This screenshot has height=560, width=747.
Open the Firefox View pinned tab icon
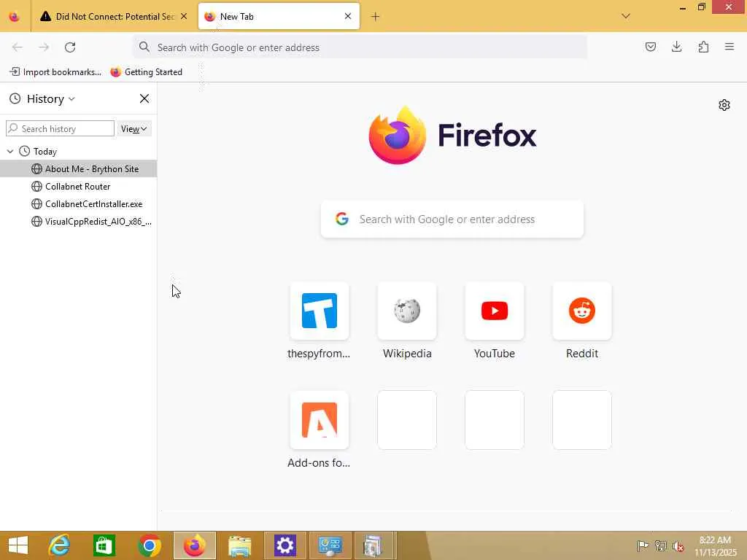click(x=15, y=17)
